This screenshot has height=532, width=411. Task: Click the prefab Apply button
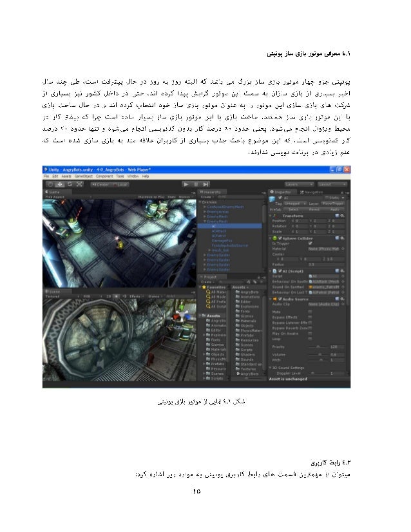point(334,210)
